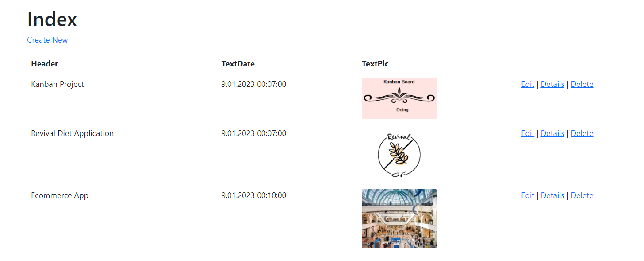Select the Kanban Project title text
Image resolution: width=644 pixels, height=261 pixels.
(x=57, y=84)
